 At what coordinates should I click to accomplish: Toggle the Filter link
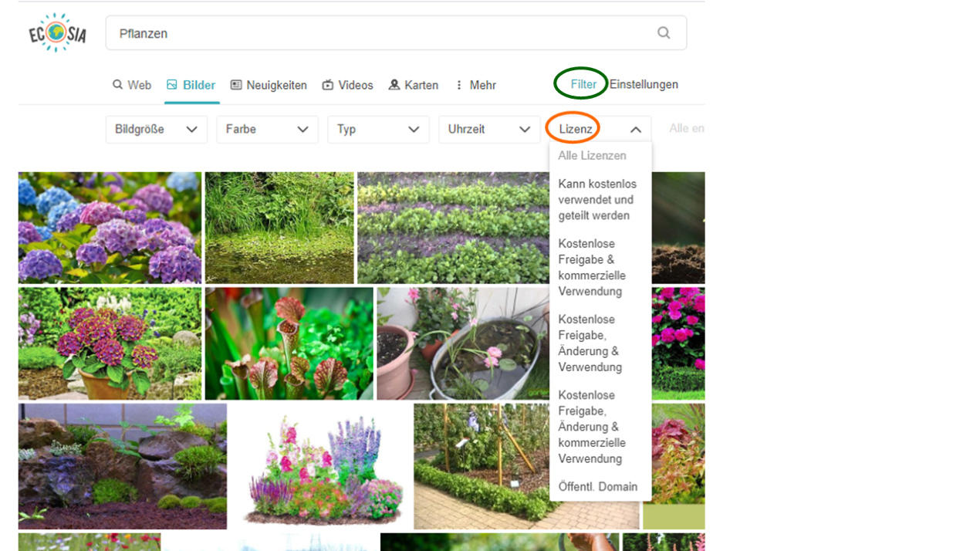click(583, 84)
